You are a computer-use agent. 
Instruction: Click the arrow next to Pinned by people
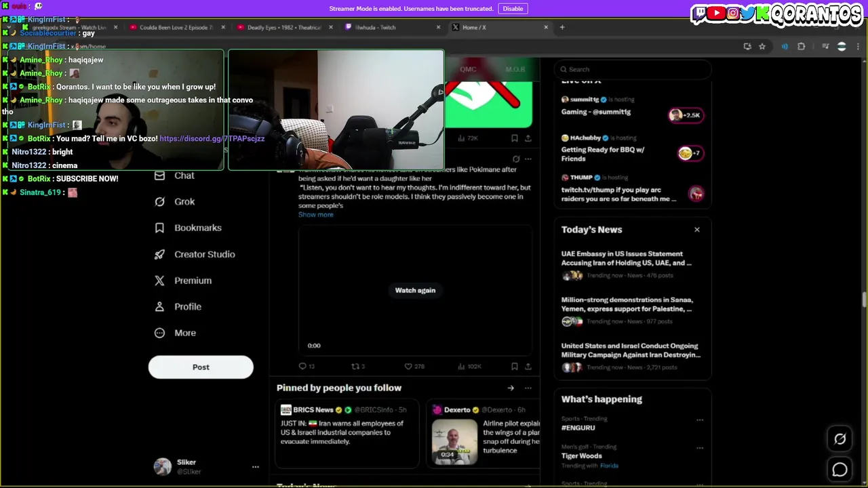[511, 388]
